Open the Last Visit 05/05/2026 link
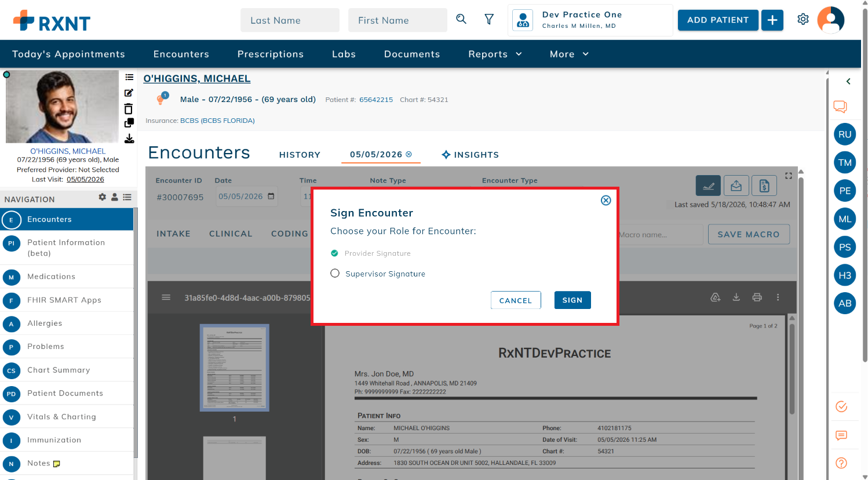The image size is (868, 480). click(85, 179)
